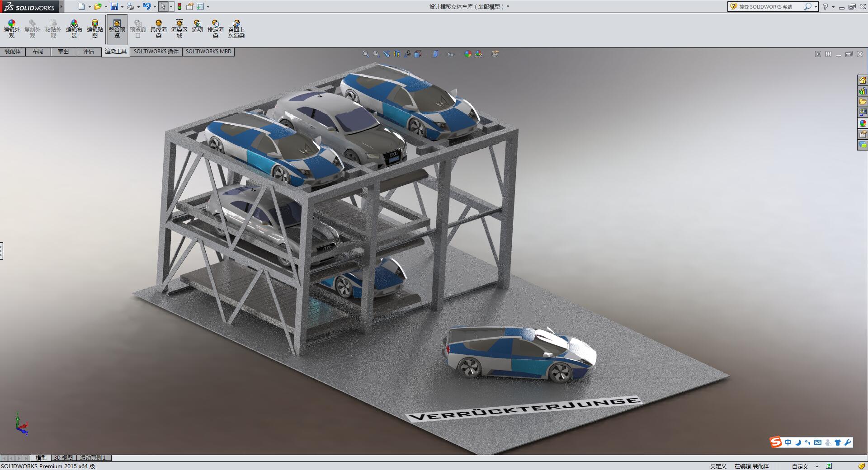This screenshot has width=868, height=470.
Task: Expand the Save dropdown arrow
Action: tap(122, 7)
